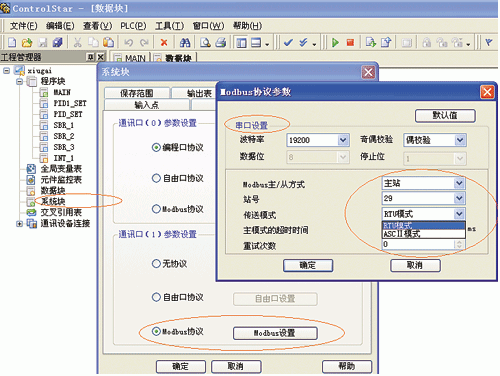Screen dimensions: 500x376
Task: Choose ASCII模式 from the open list
Action: (423, 234)
